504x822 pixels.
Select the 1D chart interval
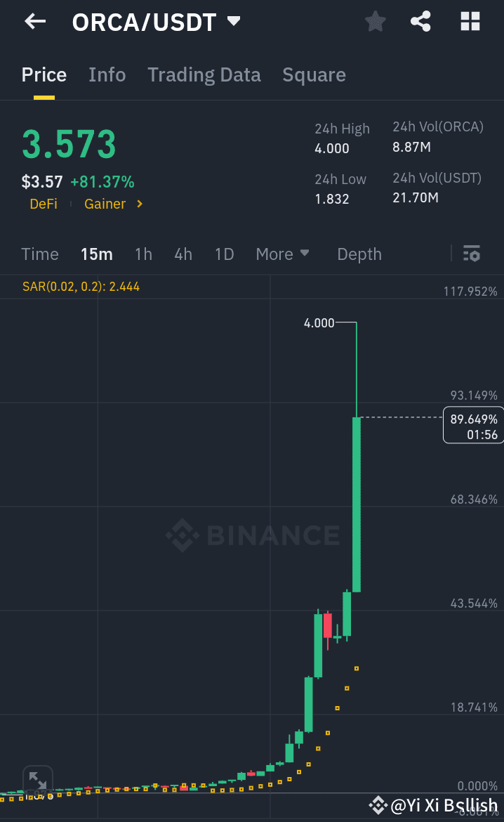pyautogui.click(x=224, y=254)
